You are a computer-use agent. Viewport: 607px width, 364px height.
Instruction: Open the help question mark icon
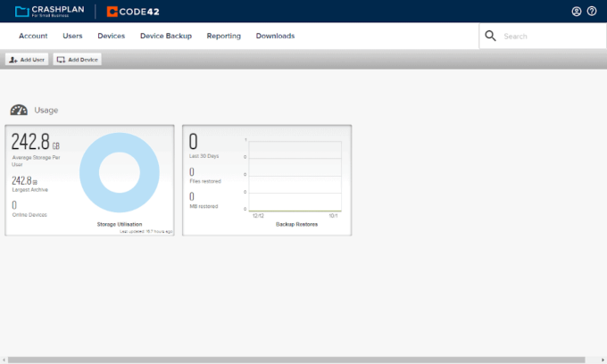(591, 12)
